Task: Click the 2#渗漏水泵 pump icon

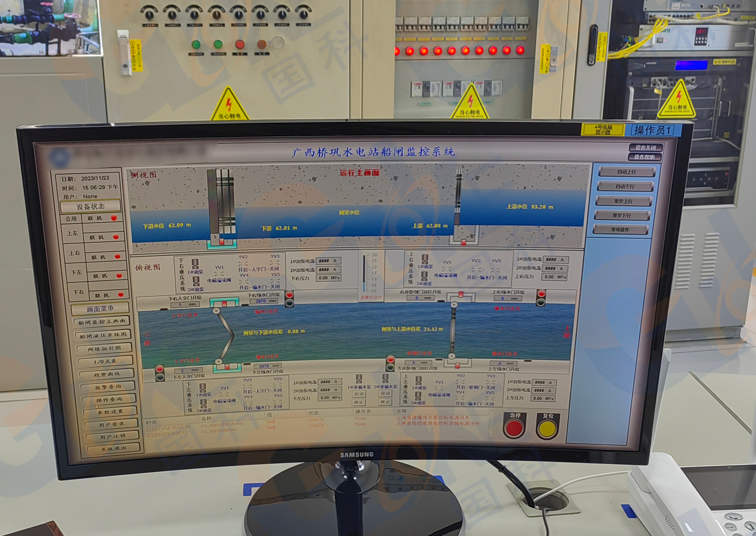Action: [x=385, y=378]
